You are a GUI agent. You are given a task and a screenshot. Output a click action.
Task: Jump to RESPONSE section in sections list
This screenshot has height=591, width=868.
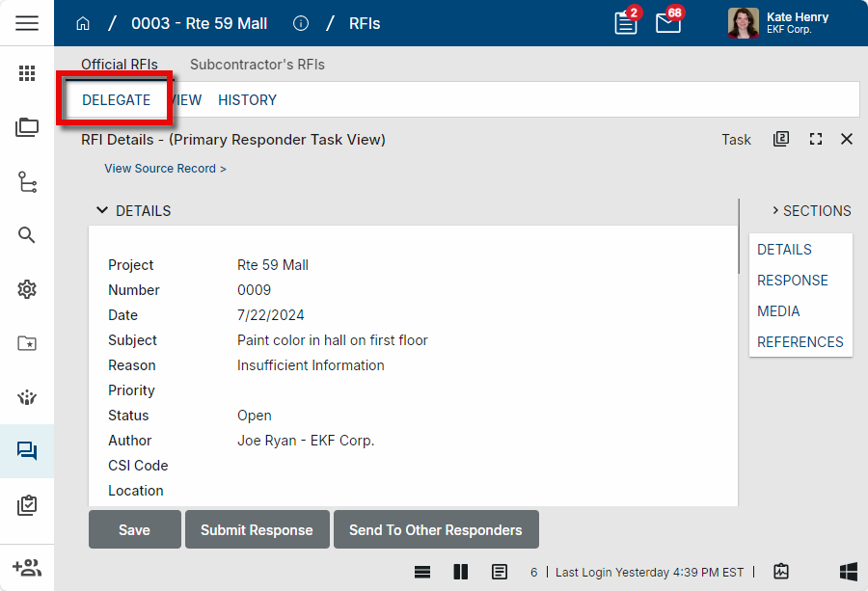coord(792,281)
